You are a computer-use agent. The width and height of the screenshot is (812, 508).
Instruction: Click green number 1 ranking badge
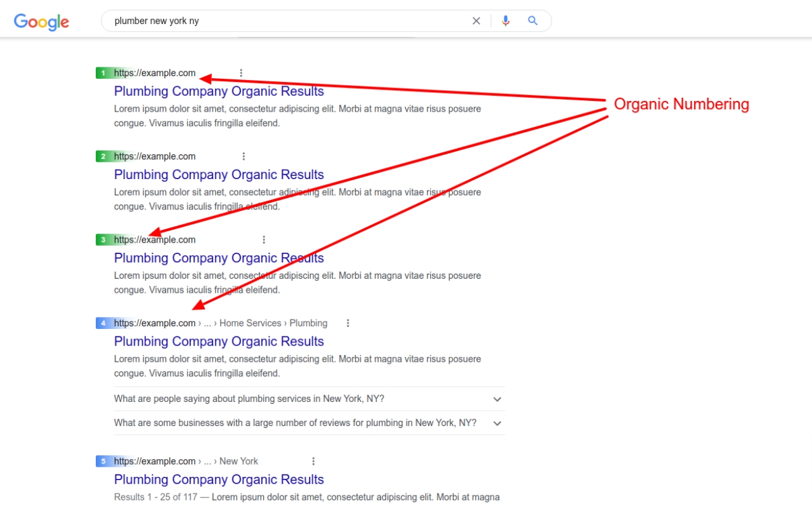pyautogui.click(x=103, y=73)
